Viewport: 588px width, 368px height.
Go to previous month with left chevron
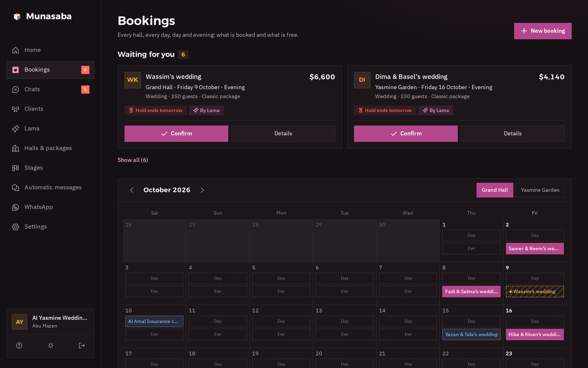[x=132, y=190]
